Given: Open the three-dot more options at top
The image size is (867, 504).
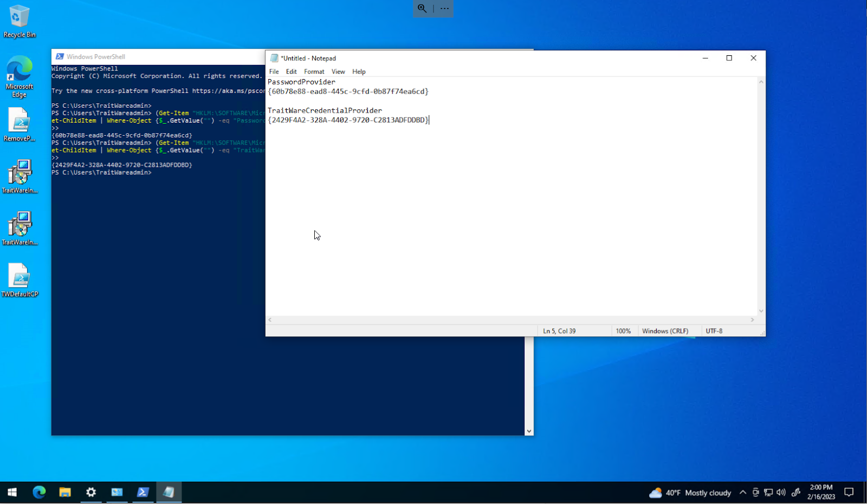Looking at the screenshot, I should 444,9.
